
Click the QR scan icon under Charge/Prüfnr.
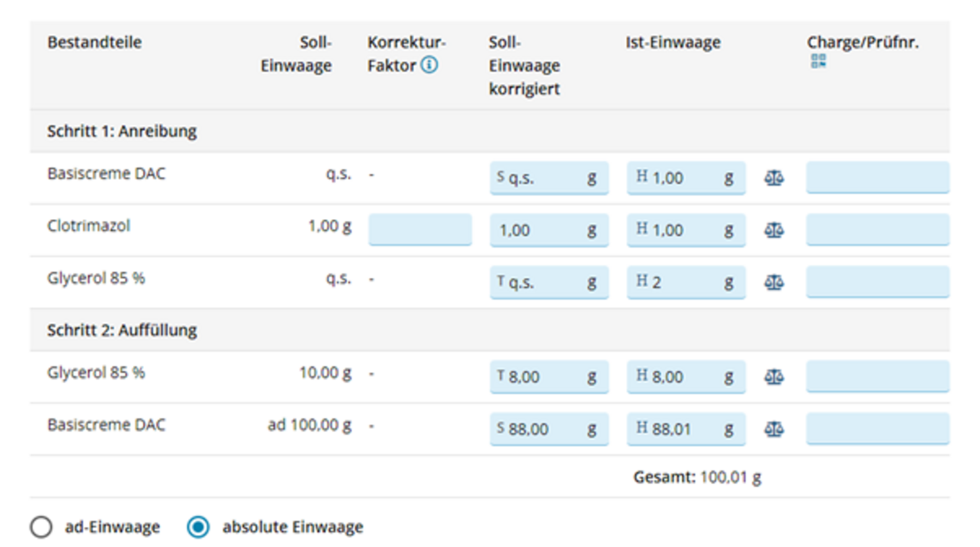tap(818, 62)
